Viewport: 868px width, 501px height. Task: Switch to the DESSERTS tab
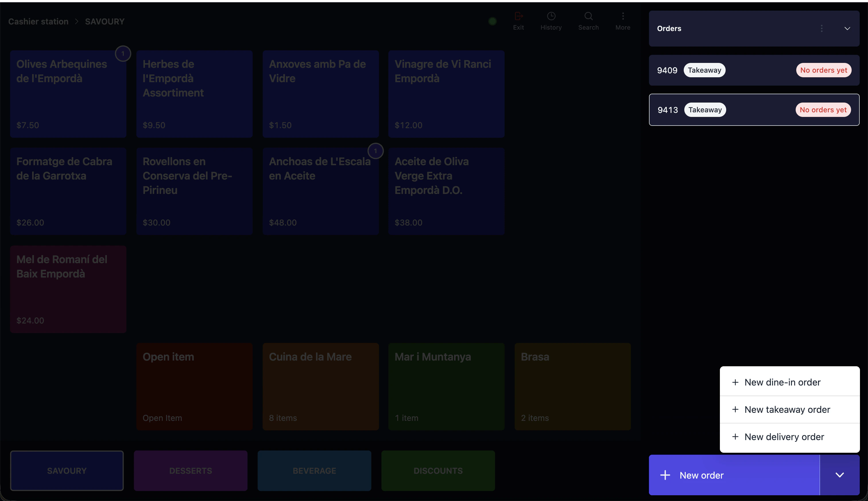point(190,470)
